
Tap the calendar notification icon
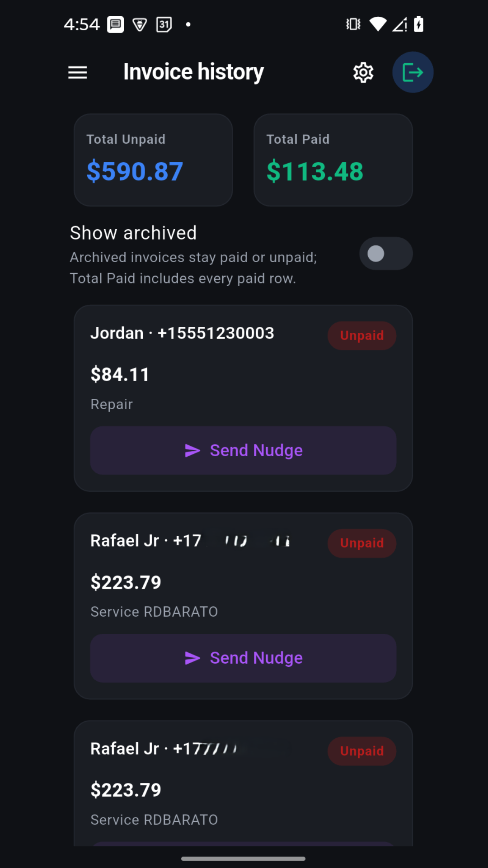[x=164, y=24]
